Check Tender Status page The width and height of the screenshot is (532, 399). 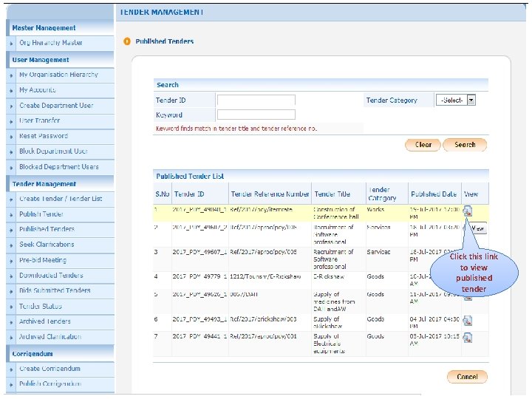[x=41, y=307]
